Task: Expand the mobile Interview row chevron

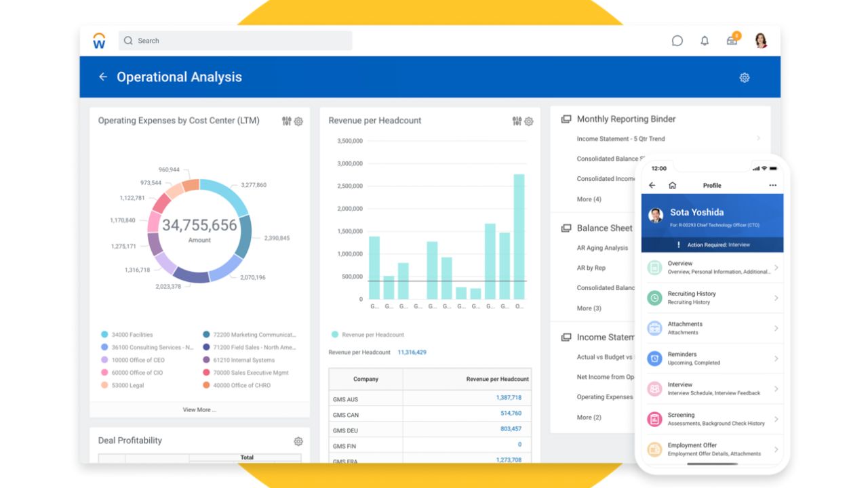Action: tap(776, 389)
